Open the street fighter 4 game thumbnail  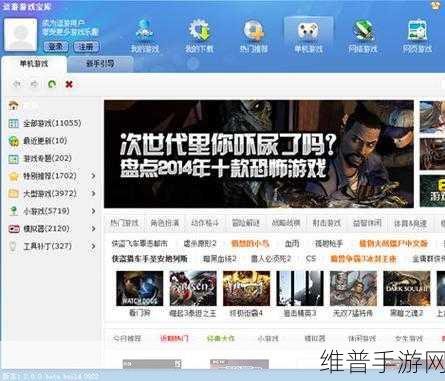pyautogui.click(x=246, y=288)
